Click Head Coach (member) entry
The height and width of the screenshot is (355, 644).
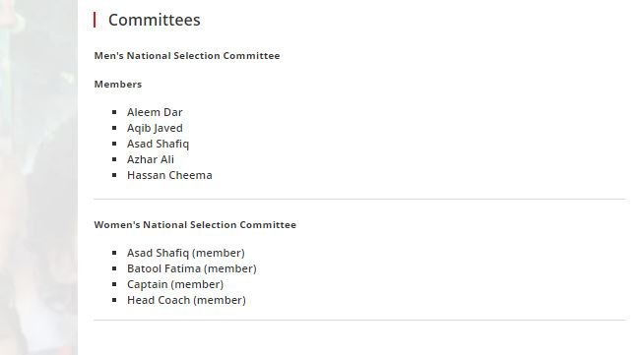click(186, 300)
